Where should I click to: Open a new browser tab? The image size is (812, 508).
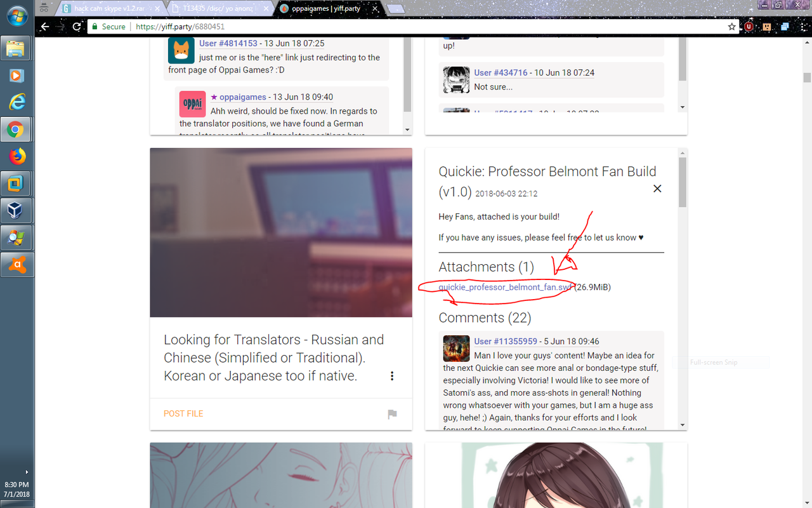(x=395, y=9)
